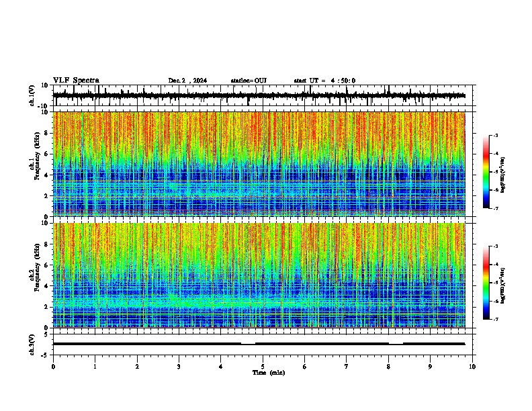Click time axis tick label "6"
532x411 pixels.
pyautogui.click(x=305, y=367)
